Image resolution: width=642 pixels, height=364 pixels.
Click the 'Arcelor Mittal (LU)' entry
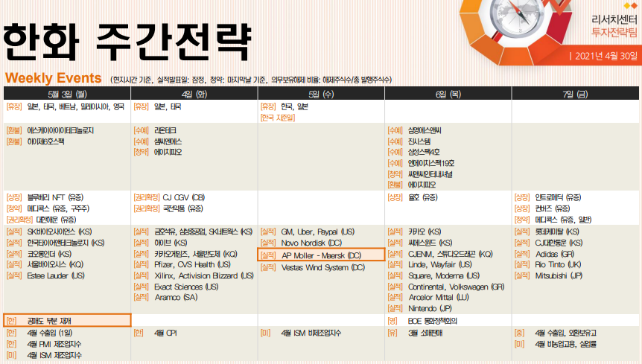point(439,297)
